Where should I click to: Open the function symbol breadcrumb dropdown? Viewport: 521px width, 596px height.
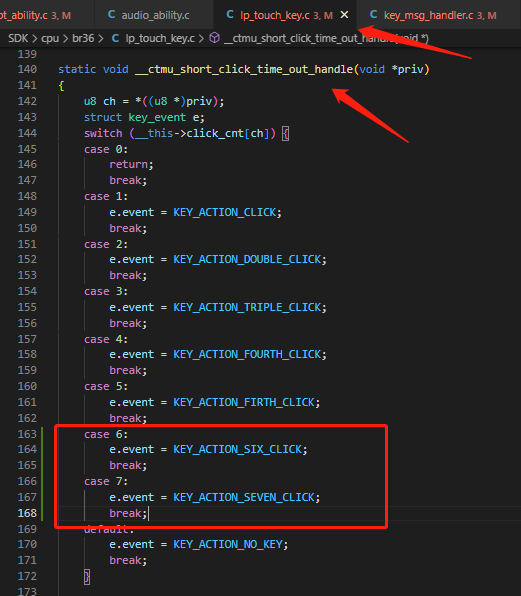326,38
